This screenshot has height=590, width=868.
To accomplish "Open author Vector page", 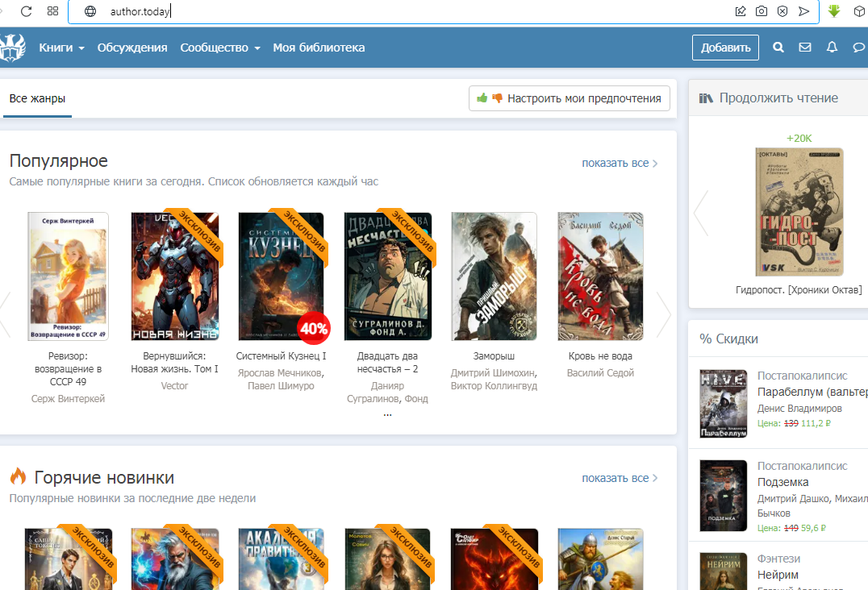I will (174, 386).
